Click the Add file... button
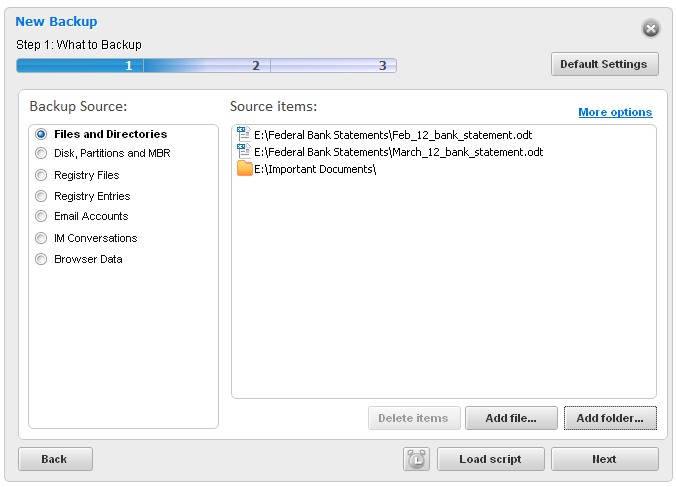 pos(511,418)
